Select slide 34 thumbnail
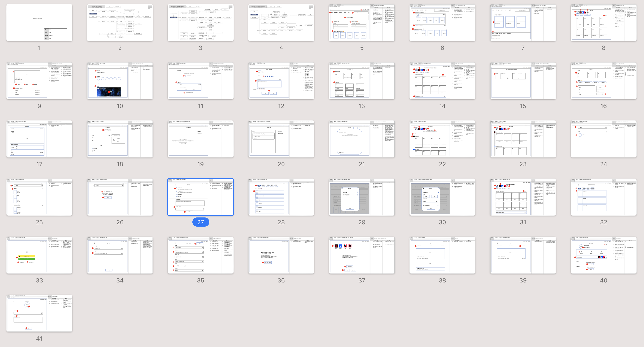This screenshot has width=644, height=347. coord(120,255)
